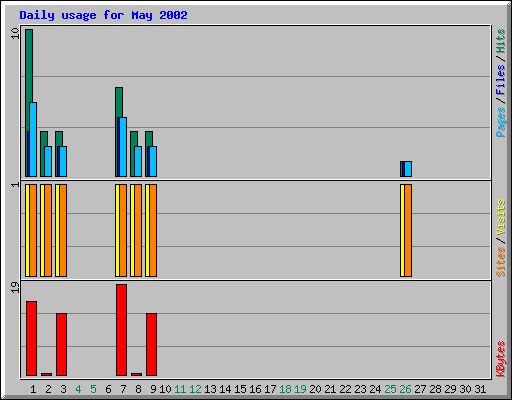Click the 'KBytes' legend label
The image size is (512, 400).
coord(500,359)
